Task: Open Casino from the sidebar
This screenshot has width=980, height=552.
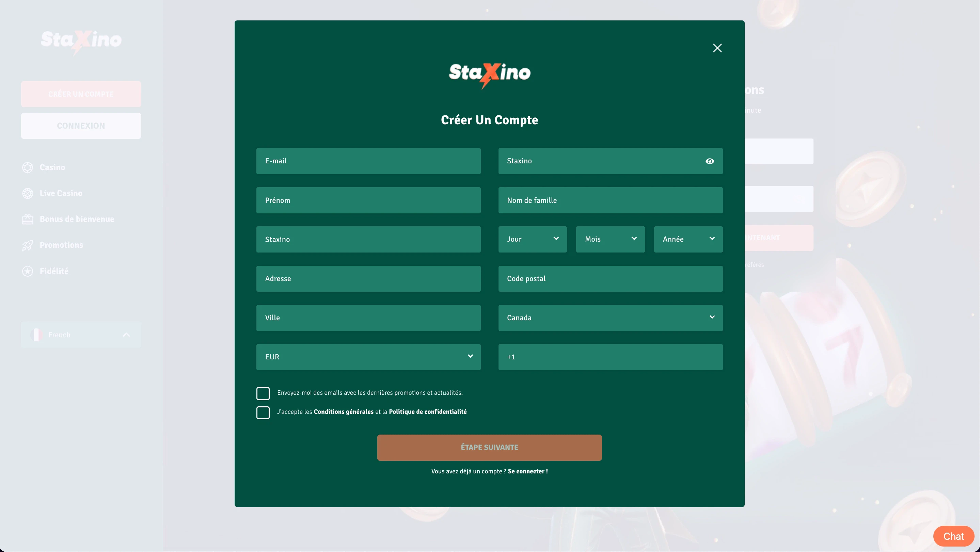Action: click(52, 168)
